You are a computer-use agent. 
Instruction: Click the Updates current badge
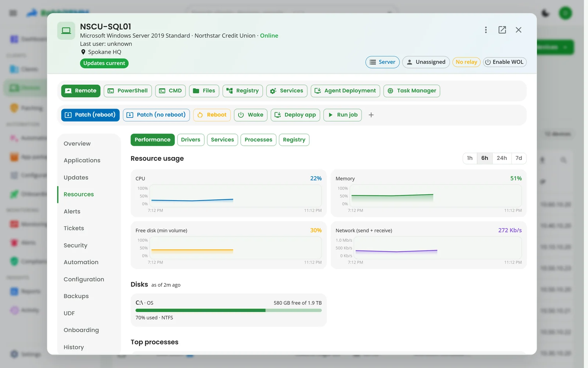(x=104, y=63)
